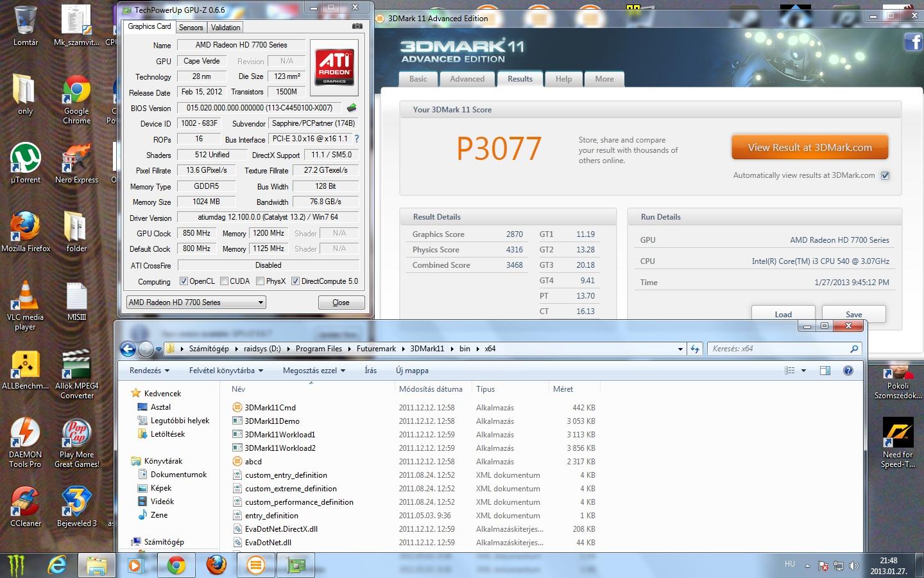924x578 pixels.
Task: Launch Bejeweled 3 desktop icon
Action: coord(76,507)
